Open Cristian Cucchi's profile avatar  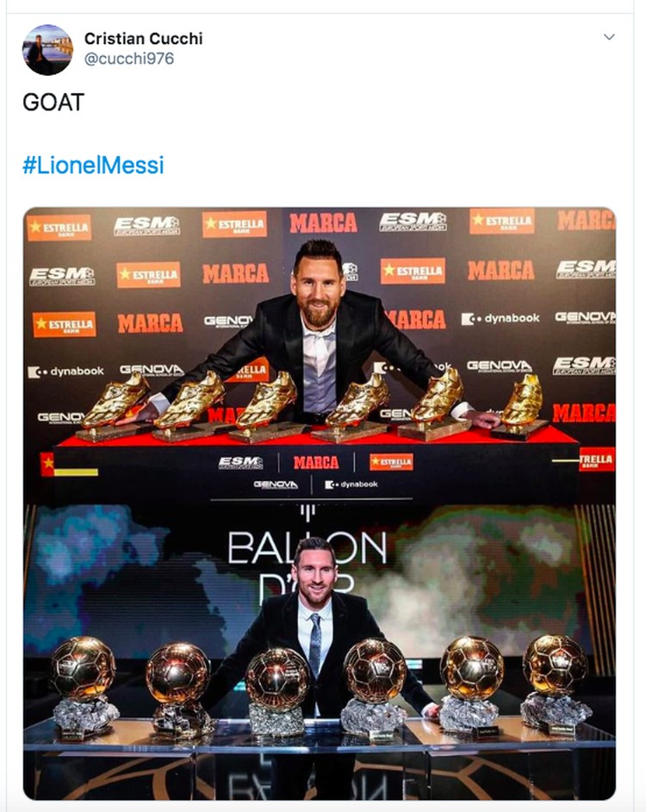pos(47,50)
